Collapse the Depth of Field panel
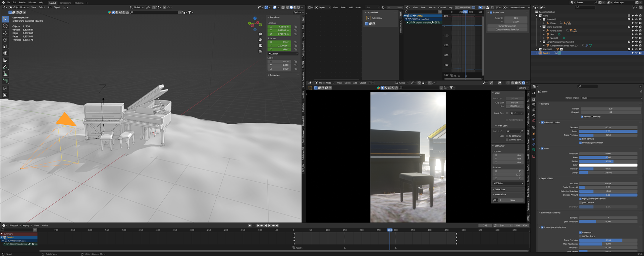Screen dimensions: 644x256 547,178
